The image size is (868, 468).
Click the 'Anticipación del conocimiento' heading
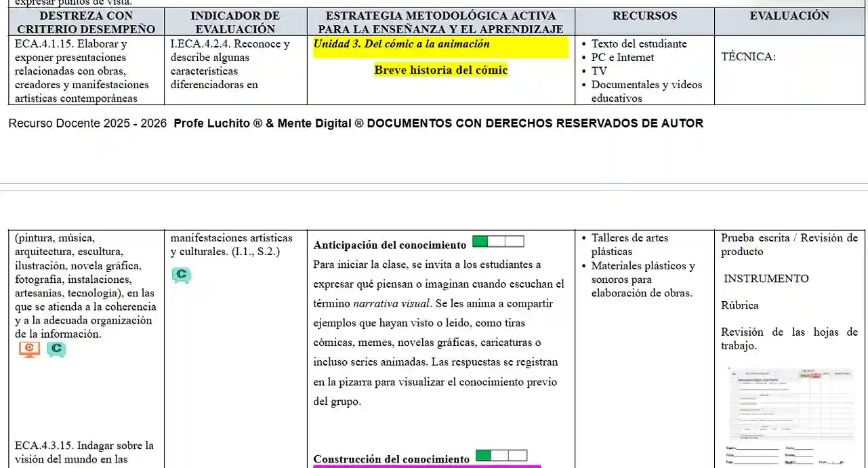(x=390, y=245)
